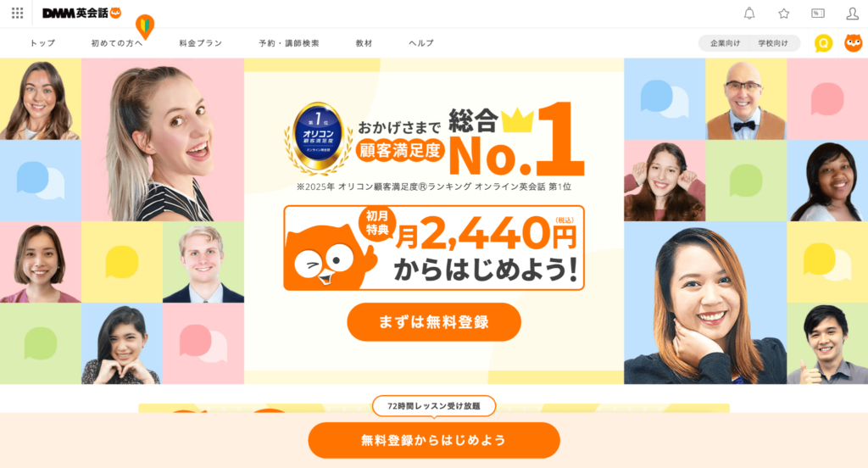Open the ヘルプ menu item
This screenshot has height=468, width=868.
point(421,43)
